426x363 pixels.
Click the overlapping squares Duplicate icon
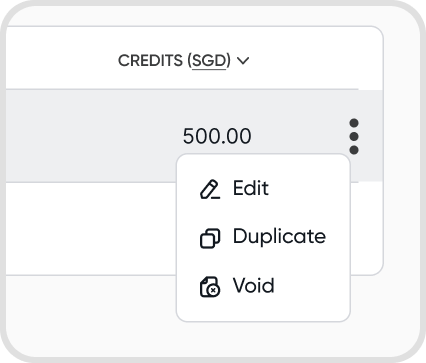pyautogui.click(x=210, y=238)
